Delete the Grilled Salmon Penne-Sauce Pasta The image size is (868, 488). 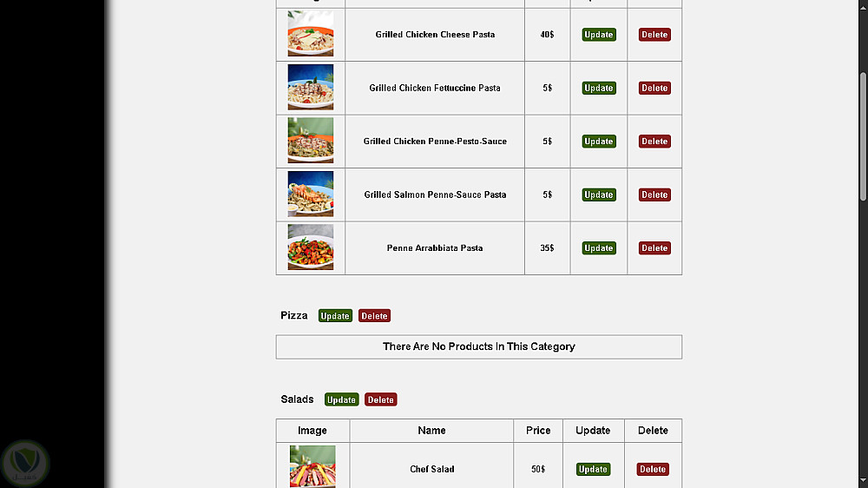click(654, 195)
